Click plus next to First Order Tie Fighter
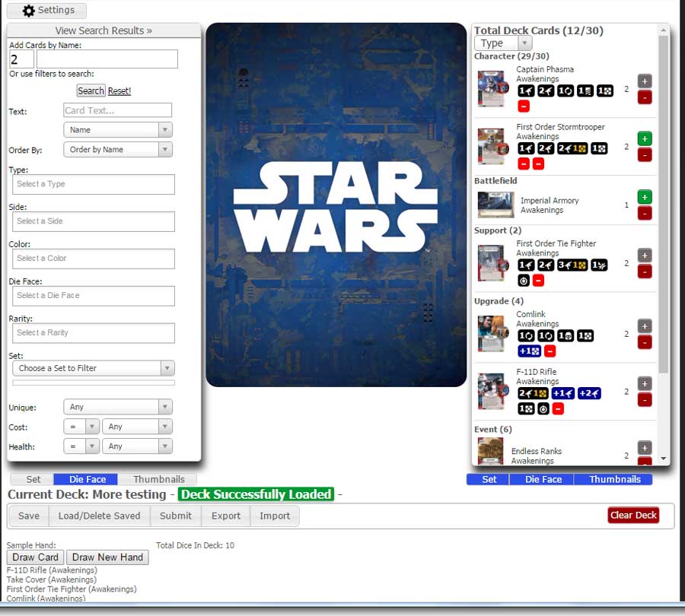This screenshot has height=616, width=685. 645,256
